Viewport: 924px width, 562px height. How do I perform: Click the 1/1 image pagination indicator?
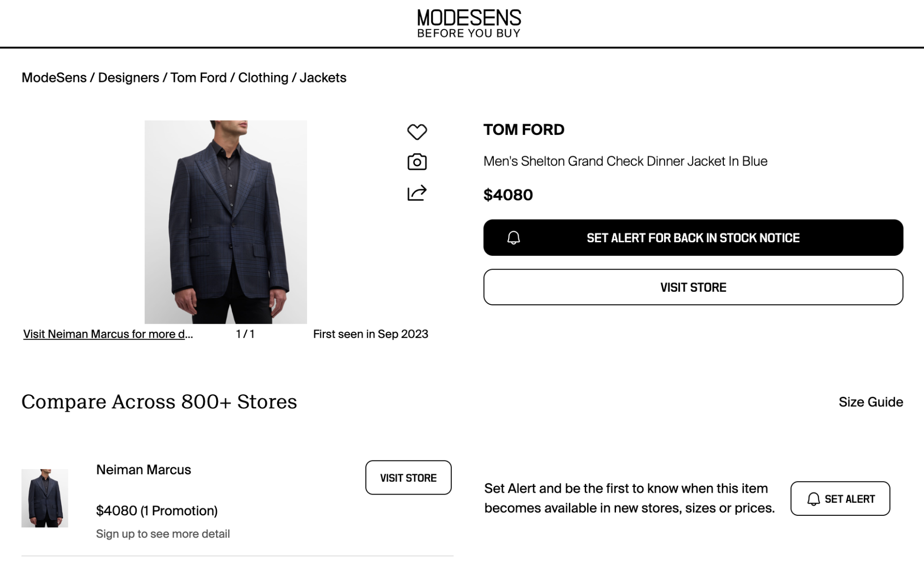(x=245, y=334)
